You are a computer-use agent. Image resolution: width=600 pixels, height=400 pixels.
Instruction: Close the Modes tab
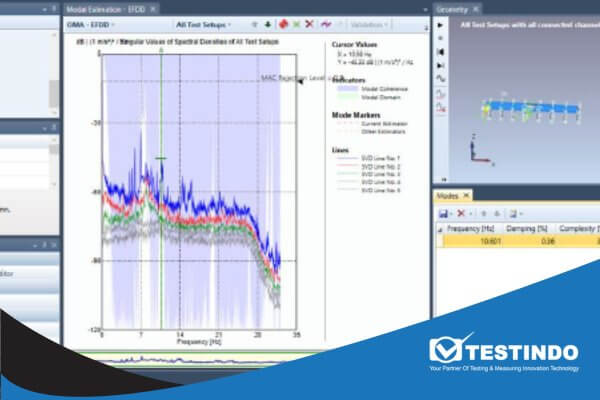[x=466, y=196]
